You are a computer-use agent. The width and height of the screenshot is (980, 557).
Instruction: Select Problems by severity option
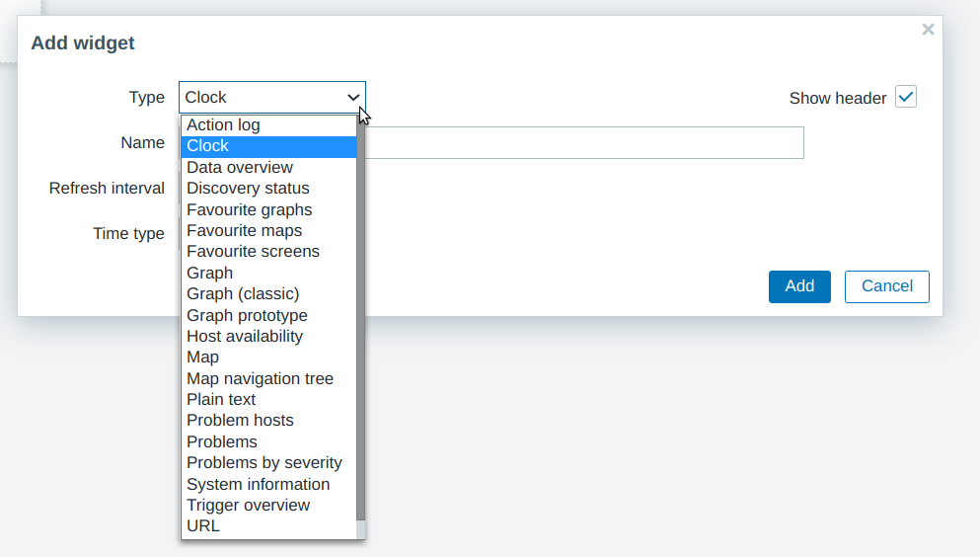tap(264, 462)
